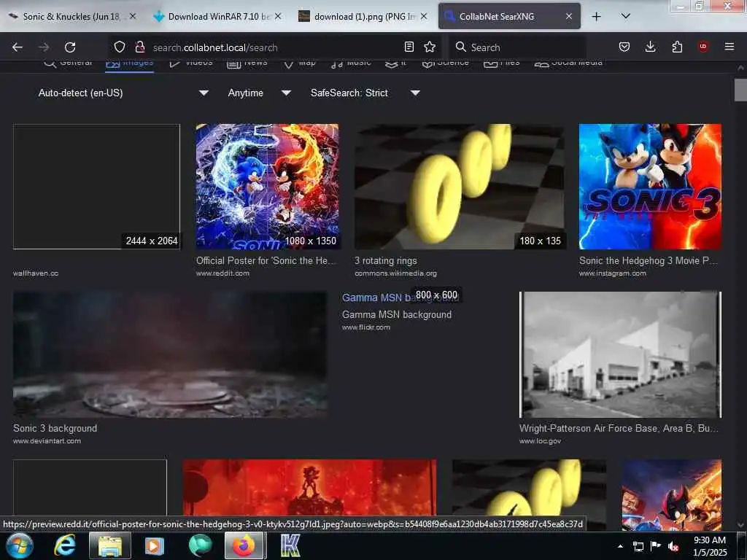Open the Anytime time range dropdown
This screenshot has height=560, width=747.
(260, 93)
